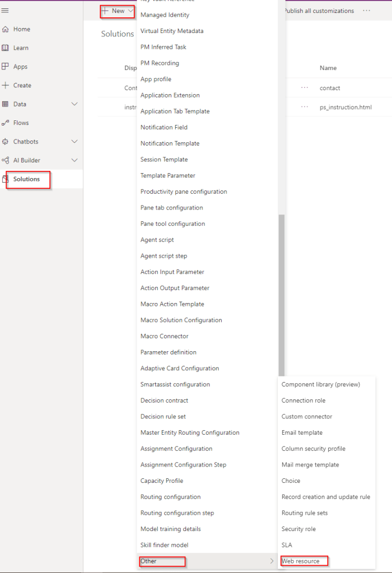Open the toolbar overflow ellipsis
Viewport: 392px width, 573px height.
coord(366,11)
